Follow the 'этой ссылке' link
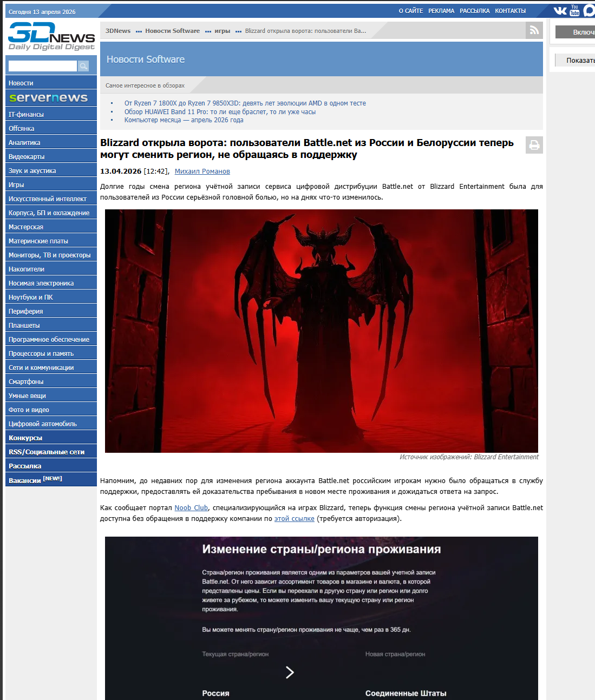The height and width of the screenshot is (700, 595). point(294,518)
